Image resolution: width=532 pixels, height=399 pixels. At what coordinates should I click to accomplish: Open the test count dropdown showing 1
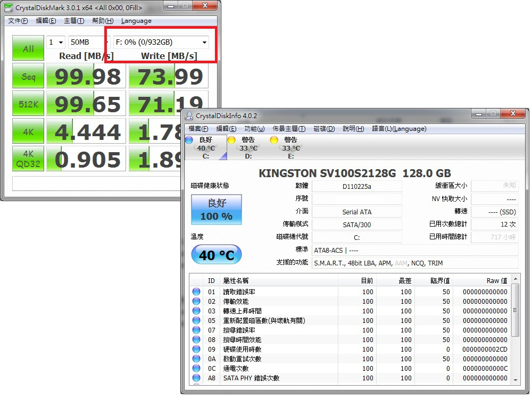click(56, 43)
